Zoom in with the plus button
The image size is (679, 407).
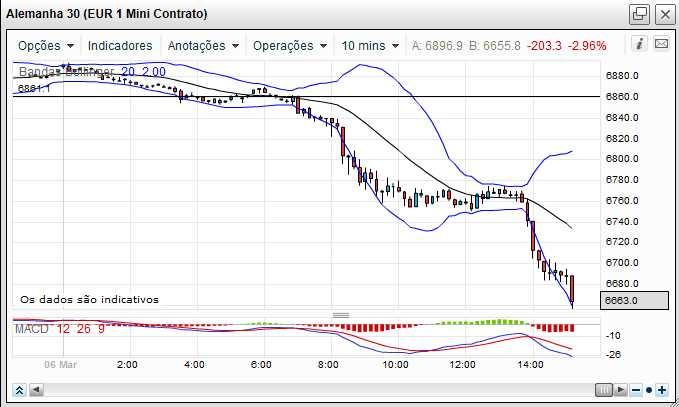point(662,390)
